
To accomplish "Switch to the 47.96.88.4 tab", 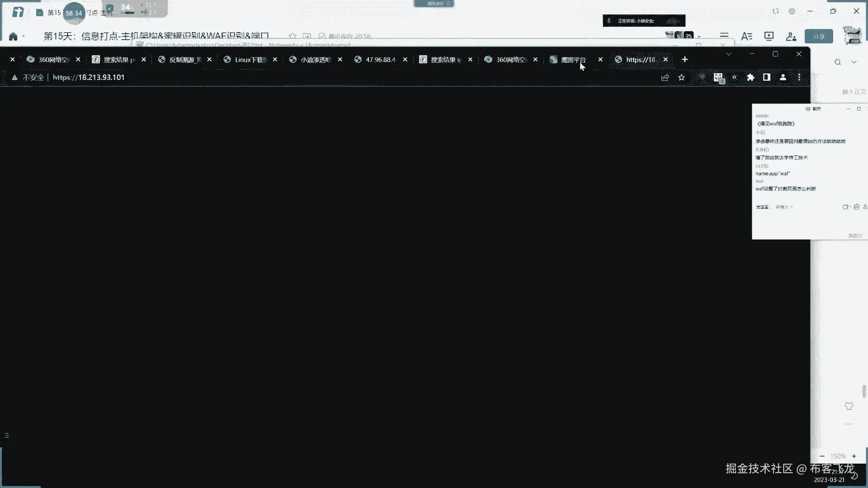I will pos(380,60).
